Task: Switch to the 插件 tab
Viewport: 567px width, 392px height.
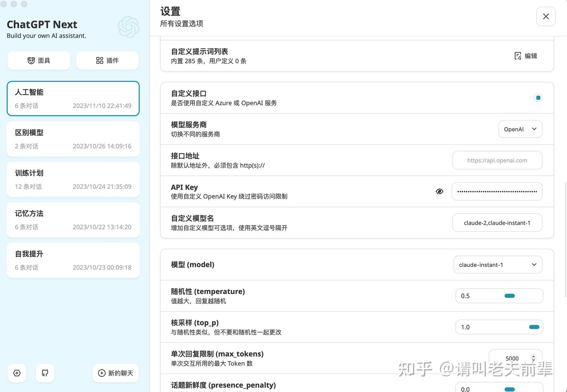Action: point(107,60)
